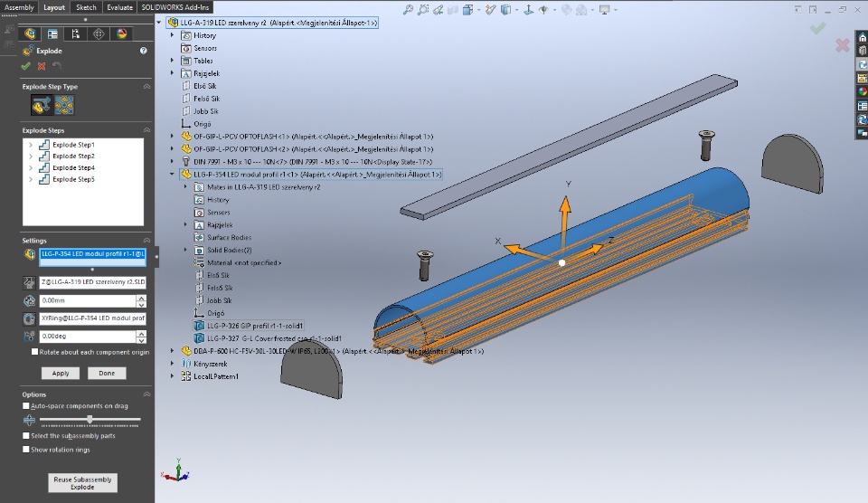Open the DimXpertManager crosshair tab
This screenshot has height=503, width=868.
99,33
